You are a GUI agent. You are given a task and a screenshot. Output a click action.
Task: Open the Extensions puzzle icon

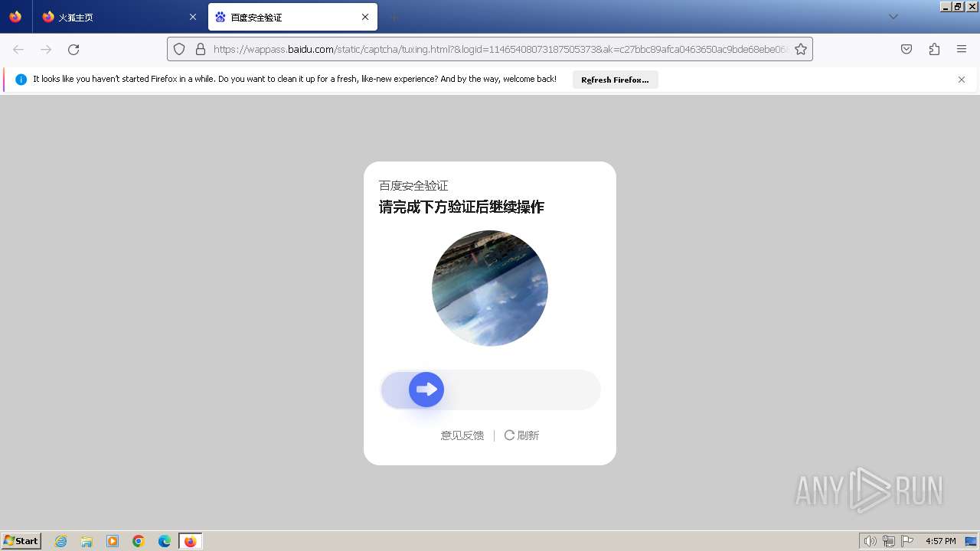934,49
